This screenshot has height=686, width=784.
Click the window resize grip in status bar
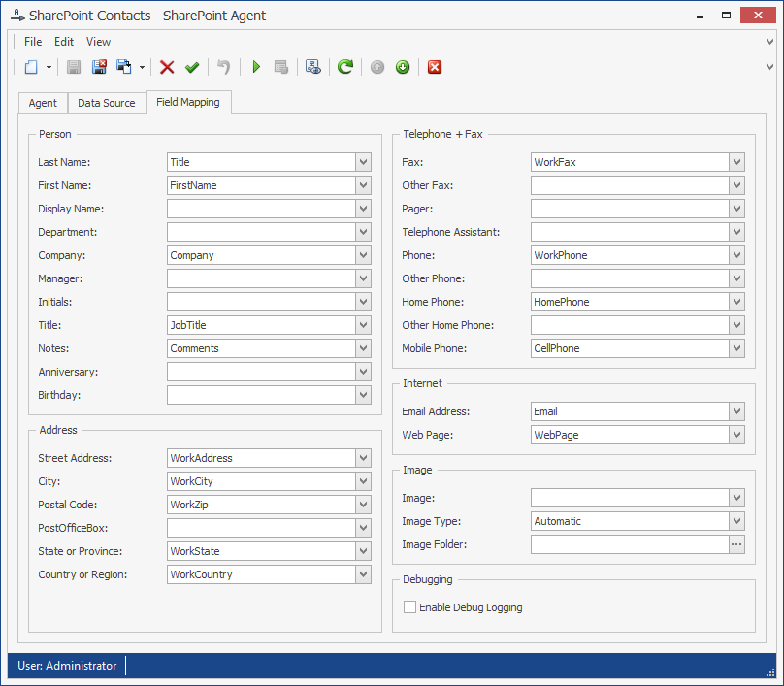(x=770, y=672)
